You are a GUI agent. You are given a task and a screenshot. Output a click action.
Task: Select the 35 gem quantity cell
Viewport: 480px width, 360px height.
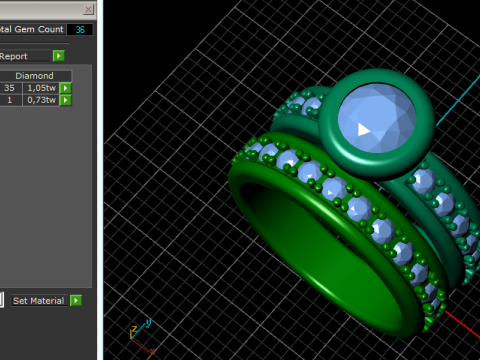coord(10,88)
